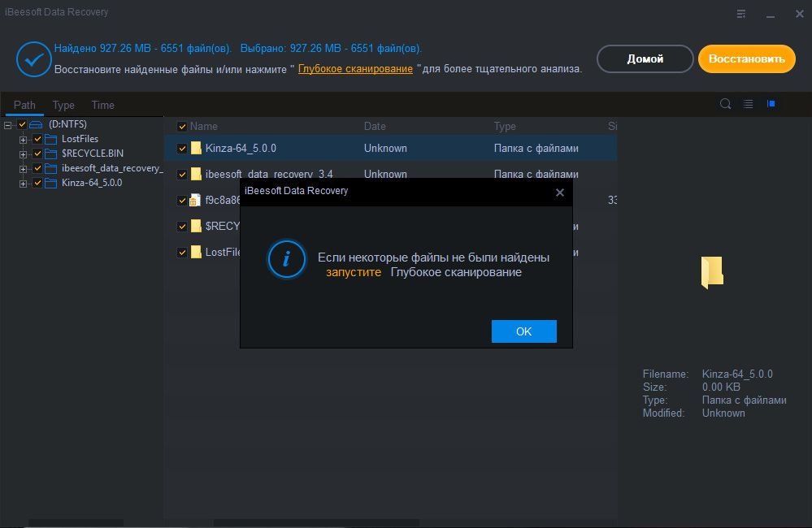Uncheck the ibeesoft_data_recovery_ tree checkbox
This screenshot has width=812, height=528.
click(x=37, y=168)
